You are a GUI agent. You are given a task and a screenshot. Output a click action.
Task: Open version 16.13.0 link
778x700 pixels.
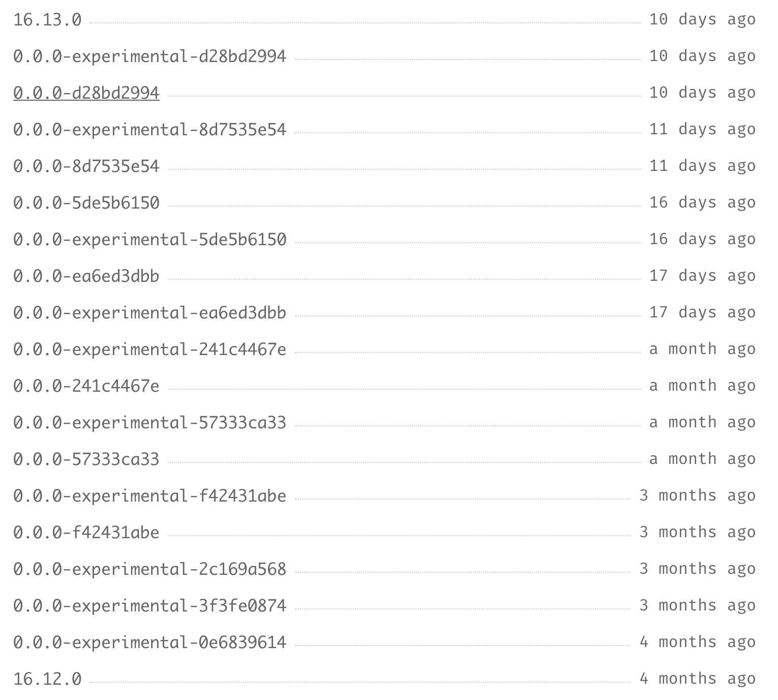pyautogui.click(x=47, y=20)
